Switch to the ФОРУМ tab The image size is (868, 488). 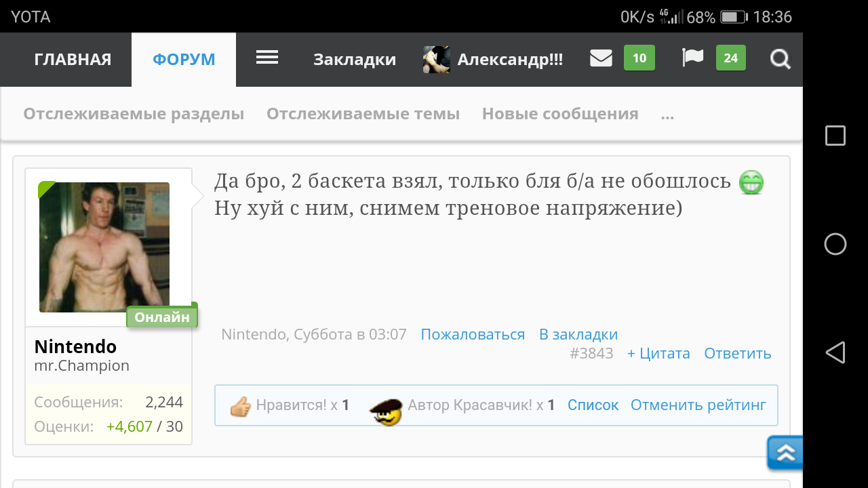tap(183, 59)
